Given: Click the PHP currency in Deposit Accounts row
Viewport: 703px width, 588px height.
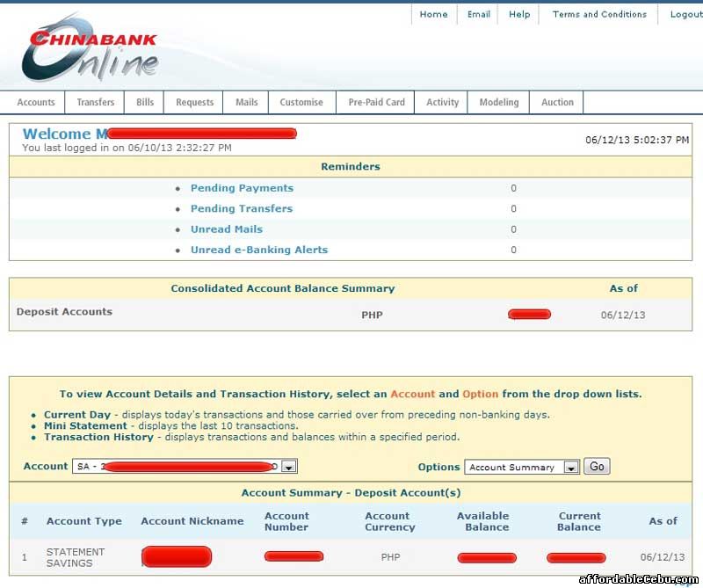Looking at the screenshot, I should 372,316.
